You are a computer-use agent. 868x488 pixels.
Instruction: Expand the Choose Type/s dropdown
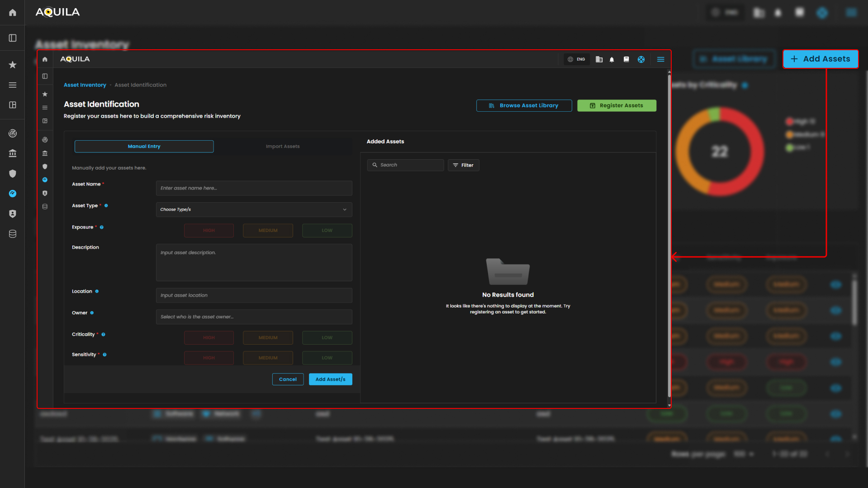[254, 209]
